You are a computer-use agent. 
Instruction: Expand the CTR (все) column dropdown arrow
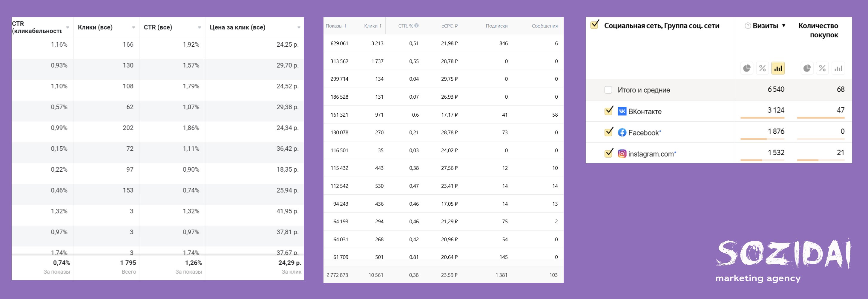point(200,28)
